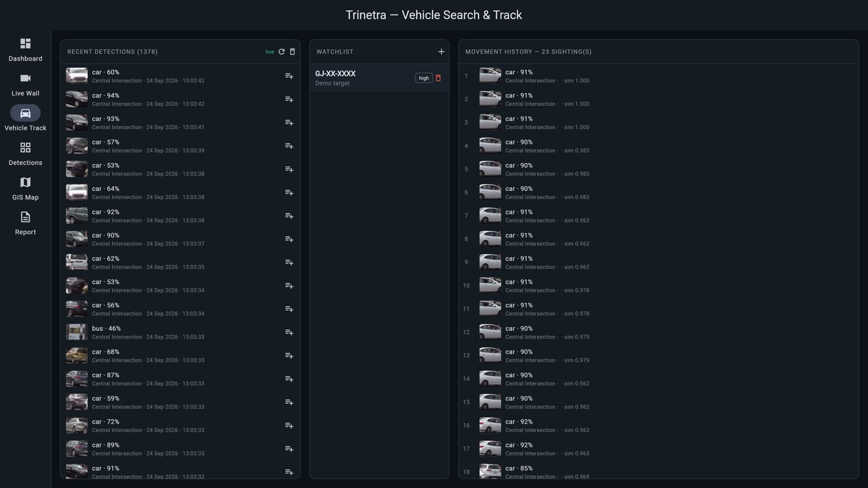Select the Vehicle Track sidebar icon

tap(25, 113)
